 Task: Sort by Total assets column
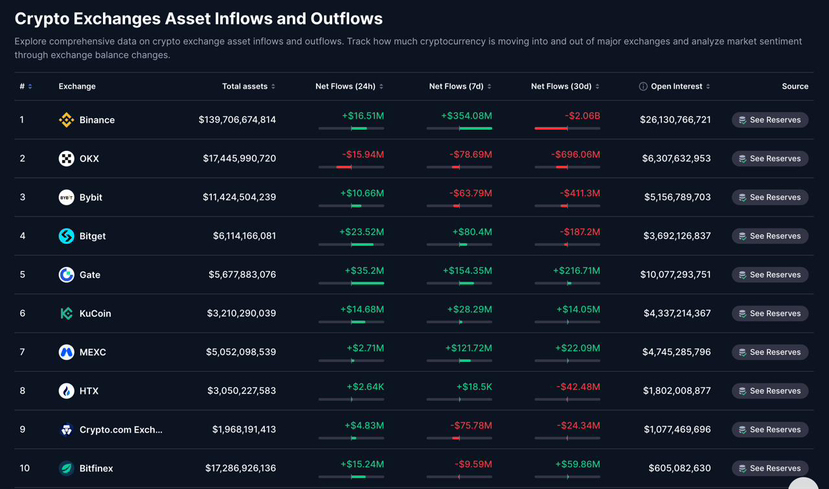point(248,86)
